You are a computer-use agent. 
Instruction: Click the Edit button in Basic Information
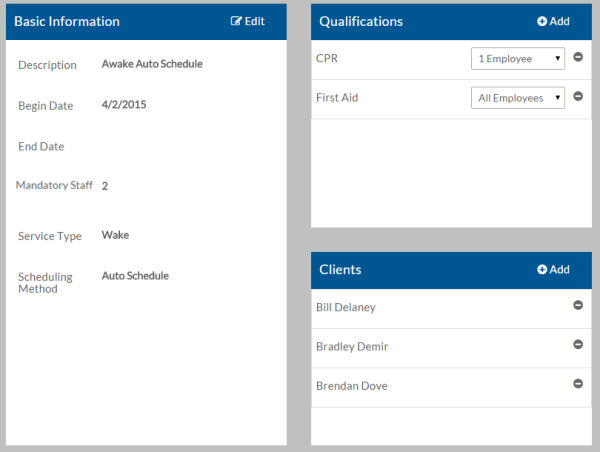point(248,21)
